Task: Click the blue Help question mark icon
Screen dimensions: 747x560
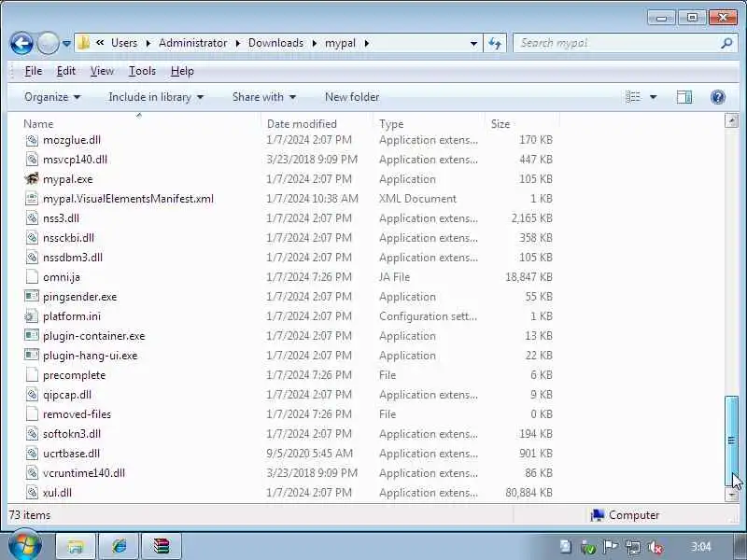Action: pyautogui.click(x=717, y=97)
